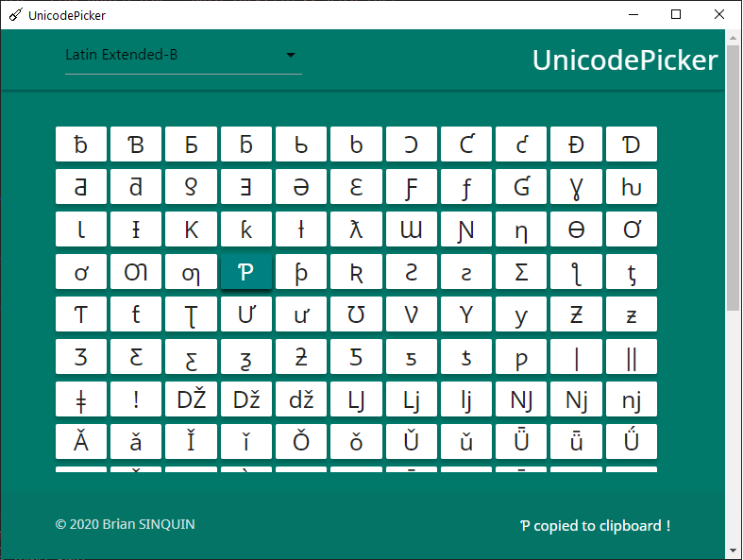Copy the ƶ lowercase z with stroke

632,314
